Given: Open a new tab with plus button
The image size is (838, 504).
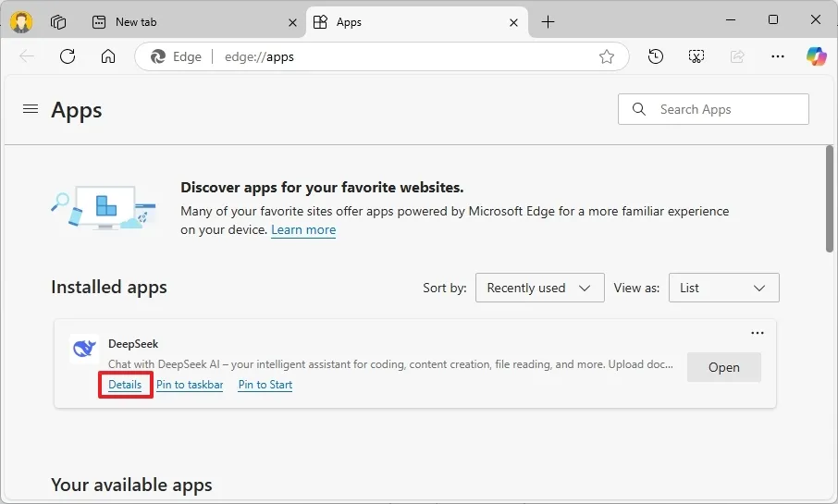Looking at the screenshot, I should click(x=548, y=22).
